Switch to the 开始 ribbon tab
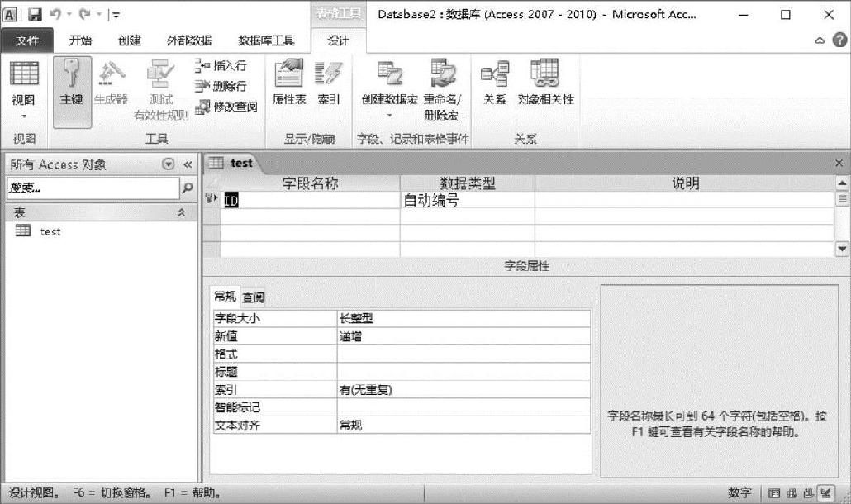This screenshot has height=504, width=851. (80, 40)
